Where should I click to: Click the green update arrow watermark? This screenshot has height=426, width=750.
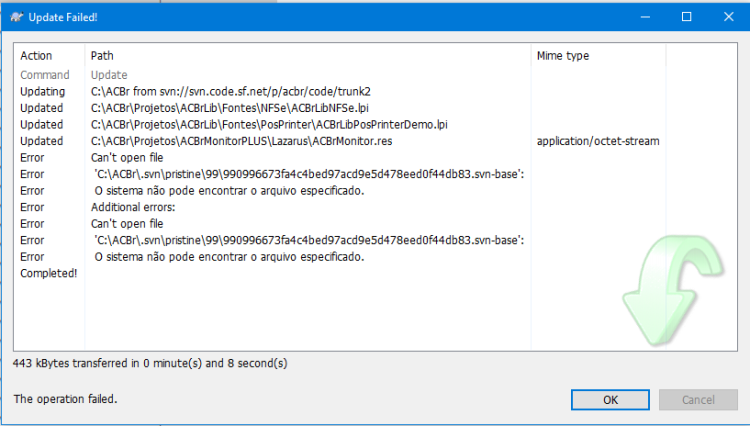click(673, 290)
